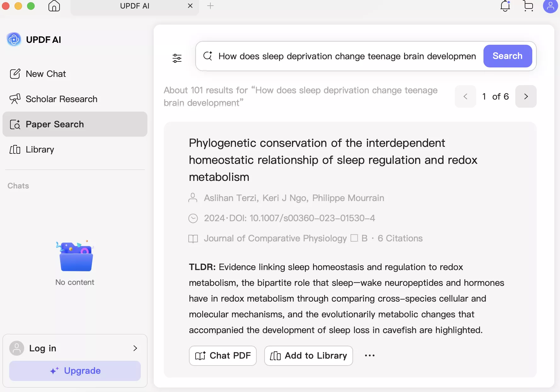Go to next results page
Screen dimensions: 560x392
526,96
